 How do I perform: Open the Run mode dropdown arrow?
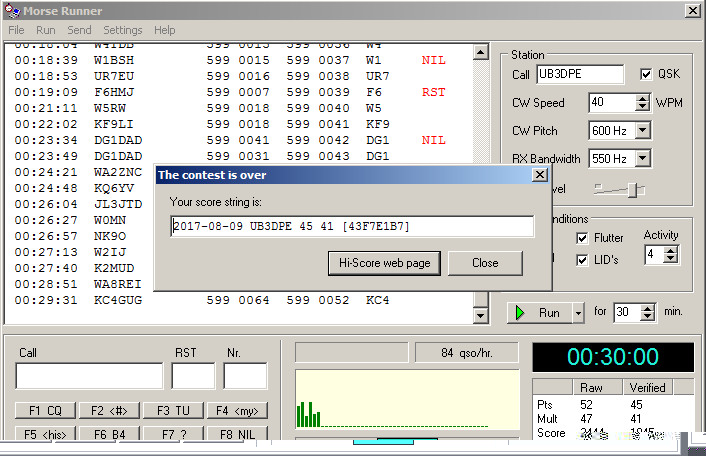[x=577, y=313]
